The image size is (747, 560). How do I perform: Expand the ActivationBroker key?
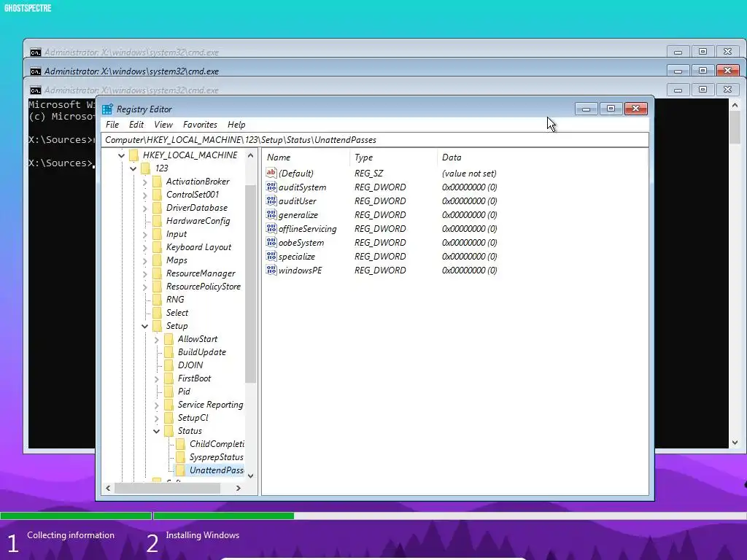click(x=145, y=182)
